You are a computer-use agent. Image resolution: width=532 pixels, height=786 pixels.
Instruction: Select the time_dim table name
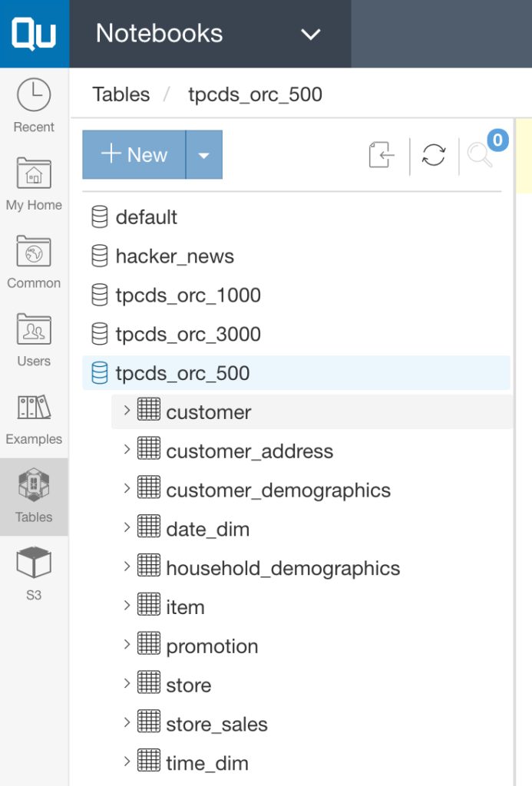click(207, 764)
